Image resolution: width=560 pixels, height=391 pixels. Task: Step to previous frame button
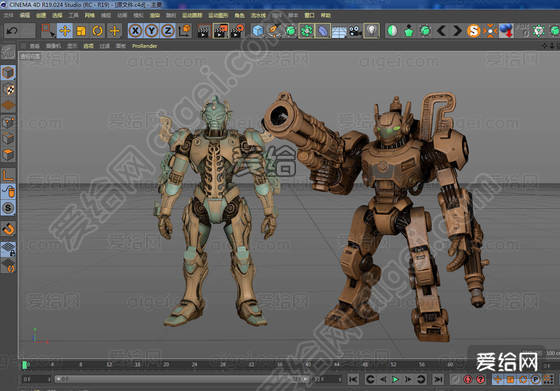[x=383, y=379]
